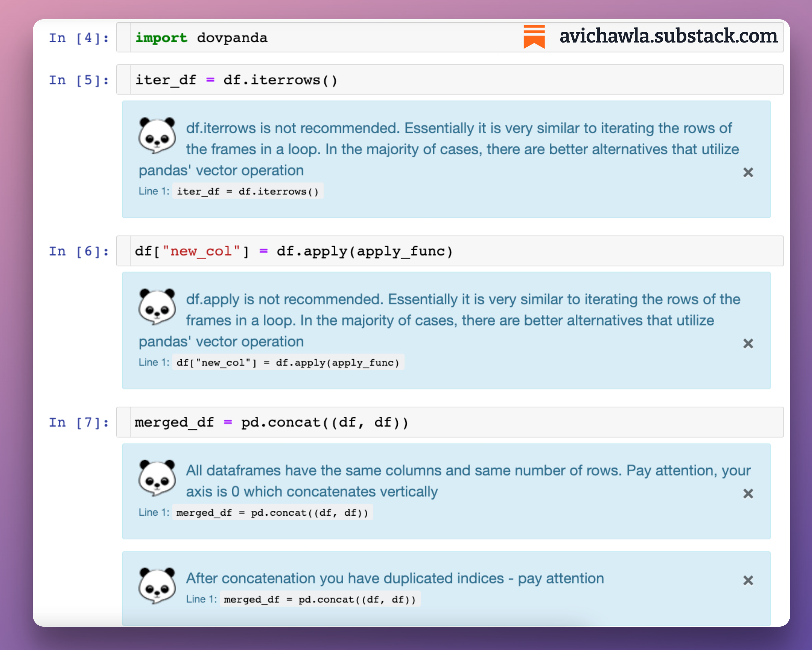Click the df["new_col"] snippet after Line 1
The width and height of the screenshot is (812, 650).
[x=288, y=362]
